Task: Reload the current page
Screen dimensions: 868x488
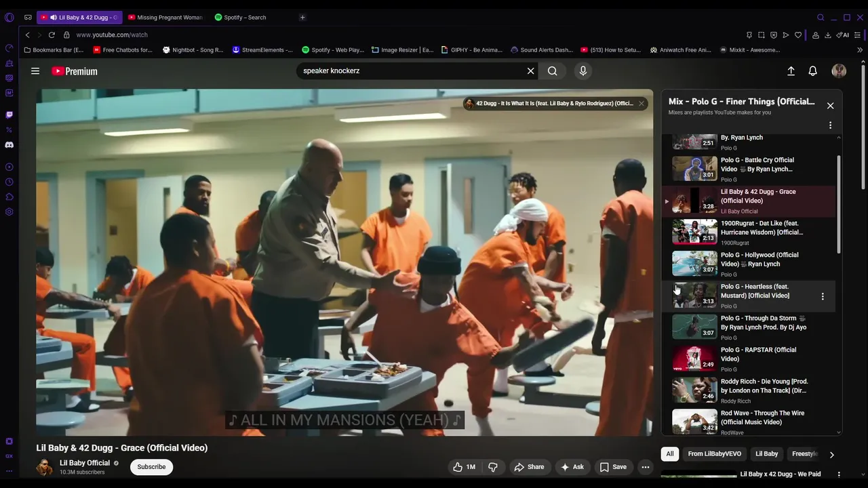Action: point(52,35)
